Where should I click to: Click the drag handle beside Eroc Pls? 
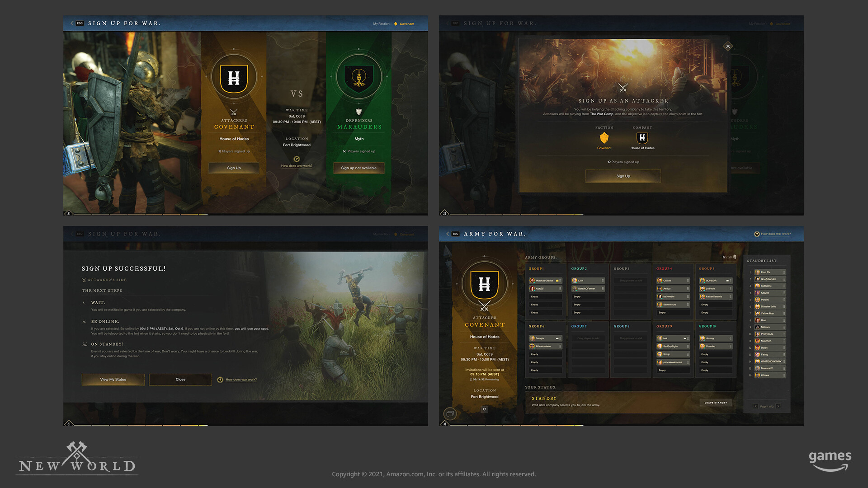tap(784, 272)
